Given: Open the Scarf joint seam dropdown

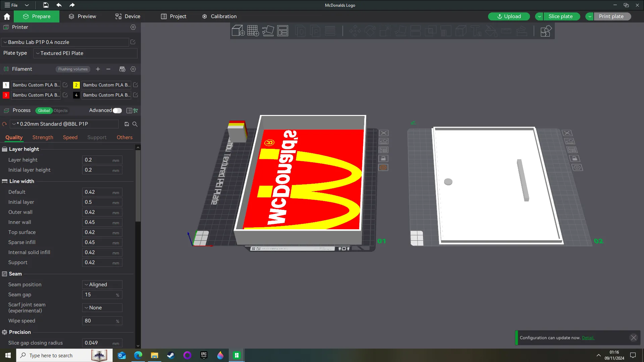Looking at the screenshot, I should click(102, 308).
